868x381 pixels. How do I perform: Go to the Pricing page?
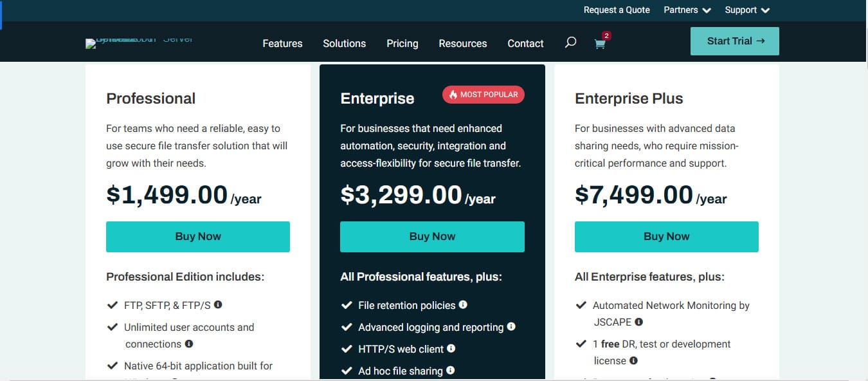402,44
